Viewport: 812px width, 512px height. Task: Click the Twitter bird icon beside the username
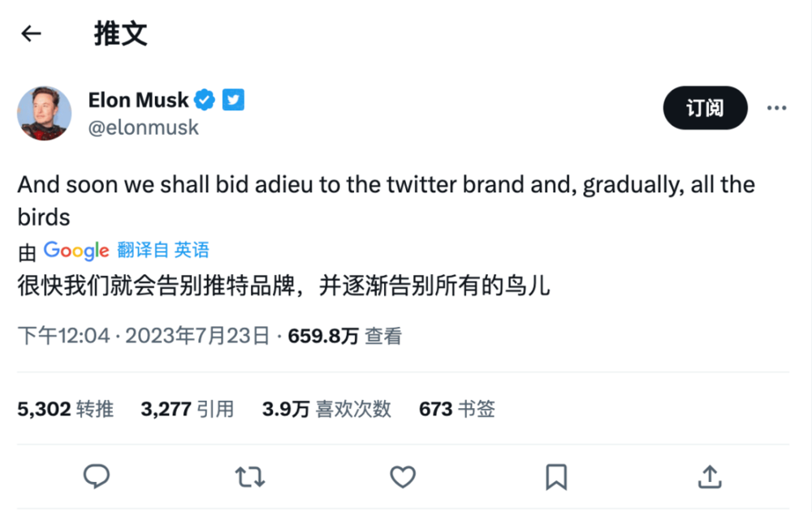[x=233, y=99]
